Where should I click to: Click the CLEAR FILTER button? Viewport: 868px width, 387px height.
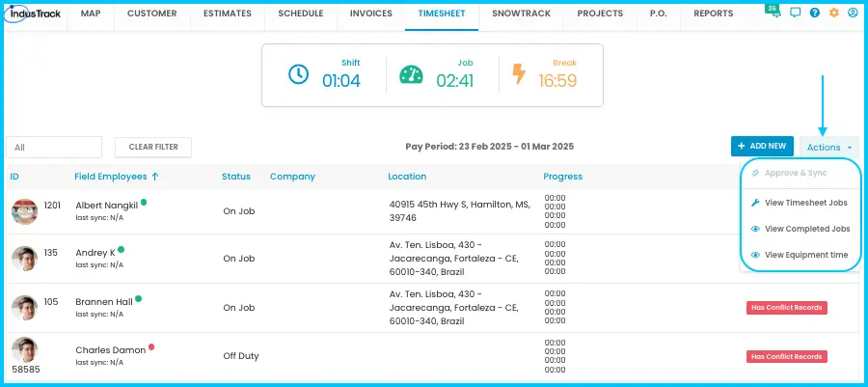point(153,148)
